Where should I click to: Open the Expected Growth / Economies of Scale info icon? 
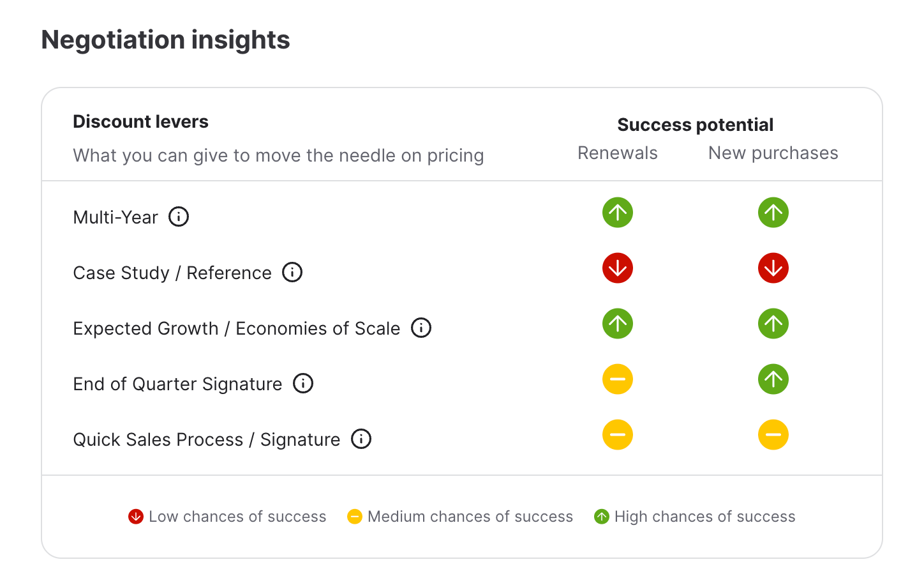pyautogui.click(x=421, y=328)
